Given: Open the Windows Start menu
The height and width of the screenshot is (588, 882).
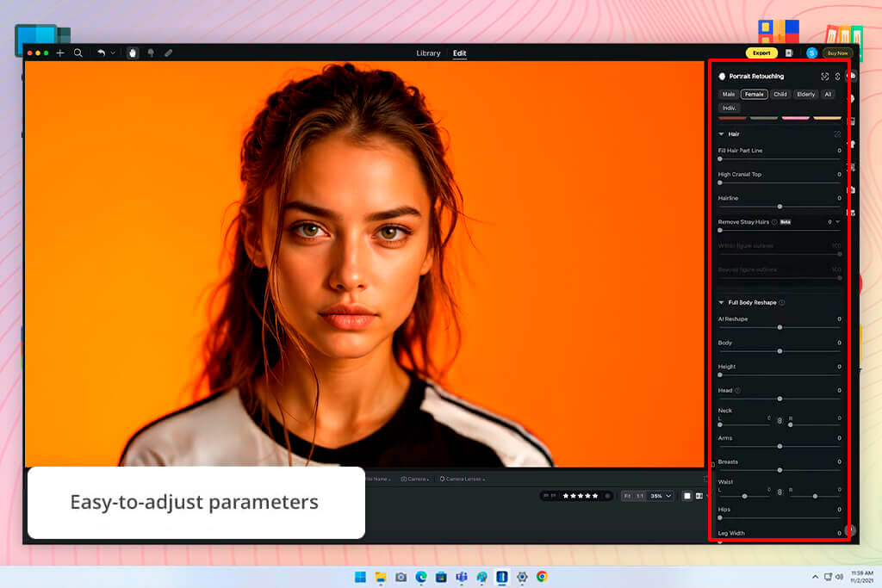Looking at the screenshot, I should click(360, 577).
